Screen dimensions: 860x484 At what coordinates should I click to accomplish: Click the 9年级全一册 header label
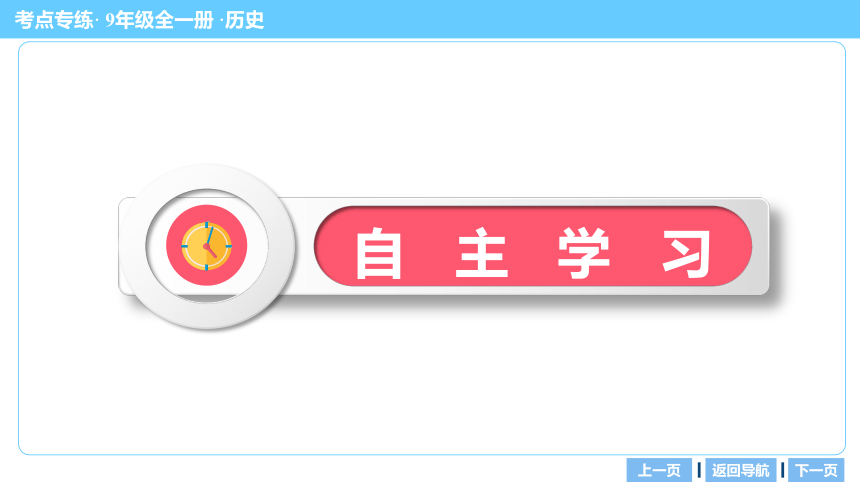159,20
